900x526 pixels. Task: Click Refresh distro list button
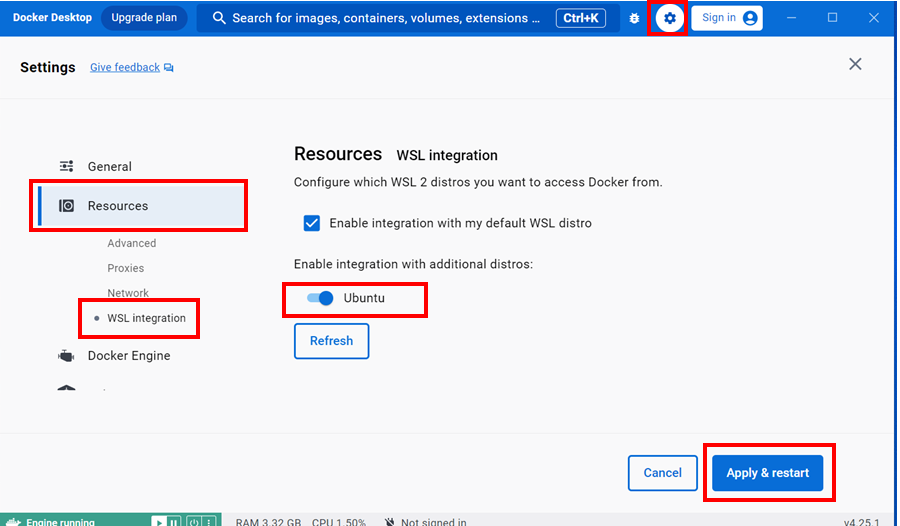tap(331, 341)
